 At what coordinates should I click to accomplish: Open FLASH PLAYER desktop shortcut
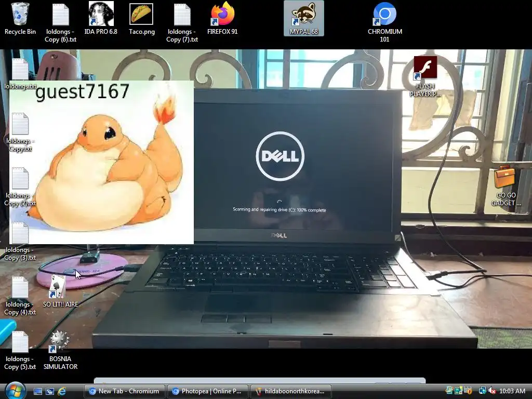click(425, 77)
